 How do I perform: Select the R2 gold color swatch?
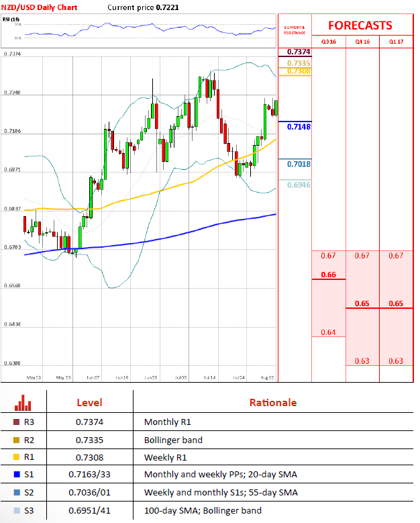tap(16, 440)
